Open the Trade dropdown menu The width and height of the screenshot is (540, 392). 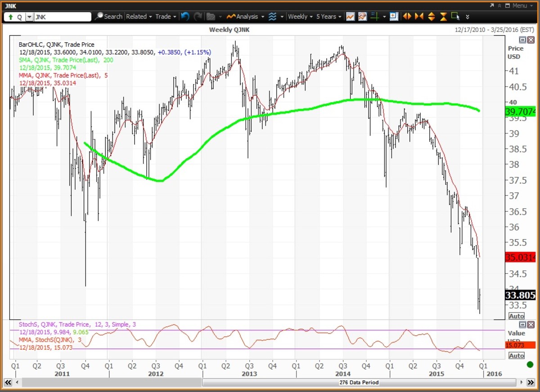(x=166, y=17)
